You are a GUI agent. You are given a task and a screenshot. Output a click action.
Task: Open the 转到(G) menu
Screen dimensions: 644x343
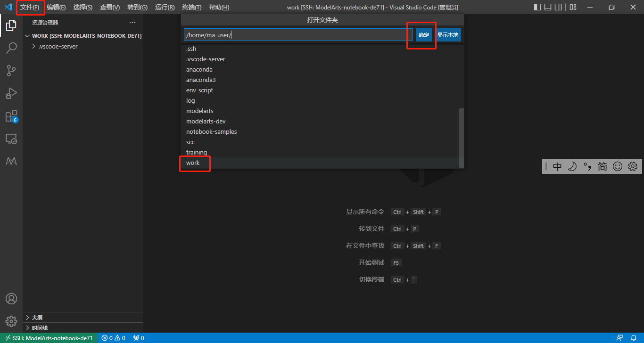(x=137, y=7)
